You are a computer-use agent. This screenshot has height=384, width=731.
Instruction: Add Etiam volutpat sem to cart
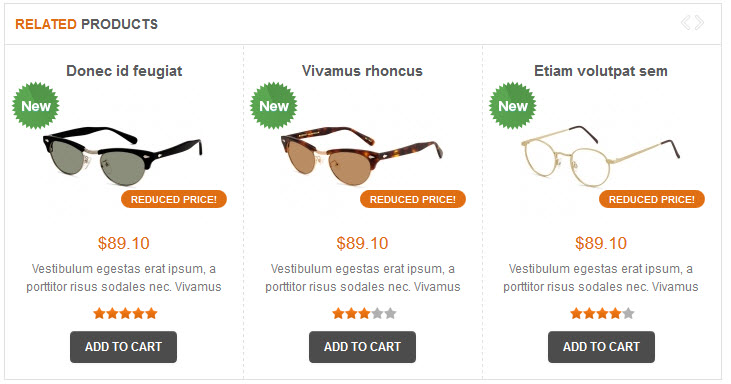(x=601, y=347)
